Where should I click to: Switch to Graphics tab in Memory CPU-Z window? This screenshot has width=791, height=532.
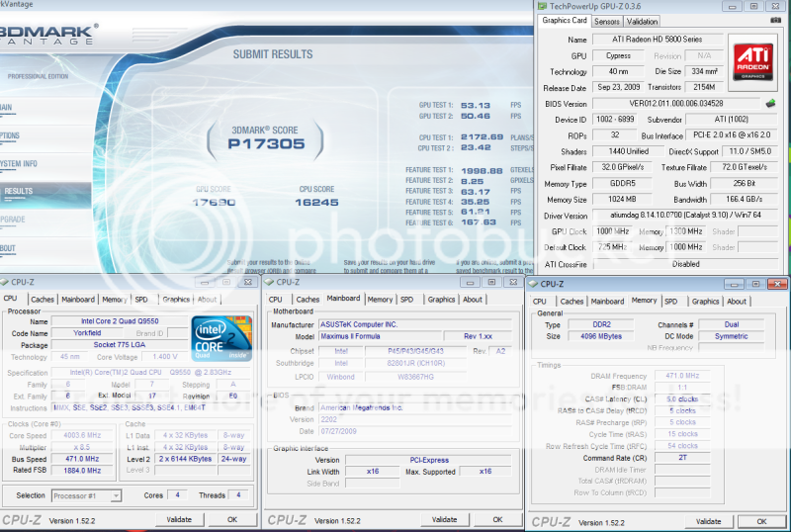[705, 302]
